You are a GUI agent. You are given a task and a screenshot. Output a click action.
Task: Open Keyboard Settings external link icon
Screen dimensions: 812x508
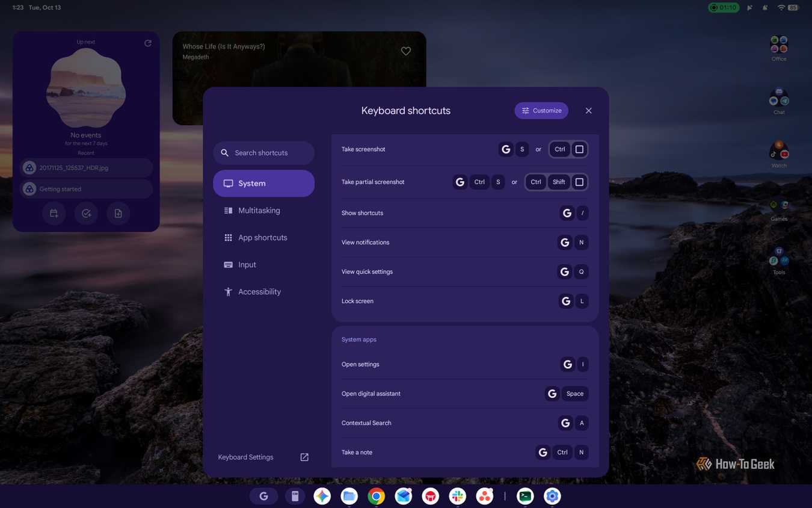point(304,457)
